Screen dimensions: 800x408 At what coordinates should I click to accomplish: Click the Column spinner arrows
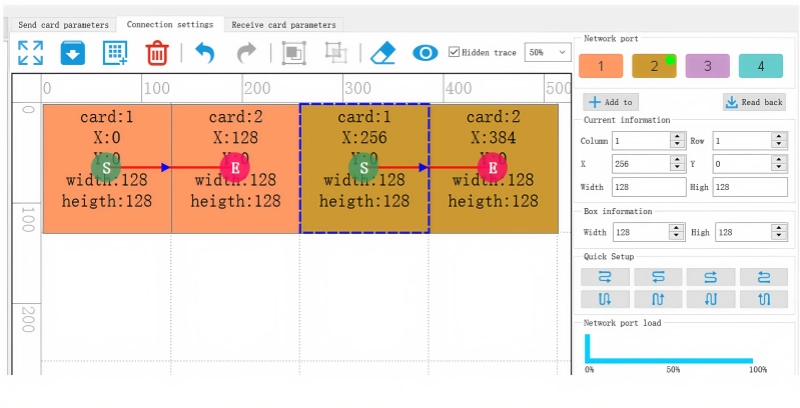tap(678, 141)
